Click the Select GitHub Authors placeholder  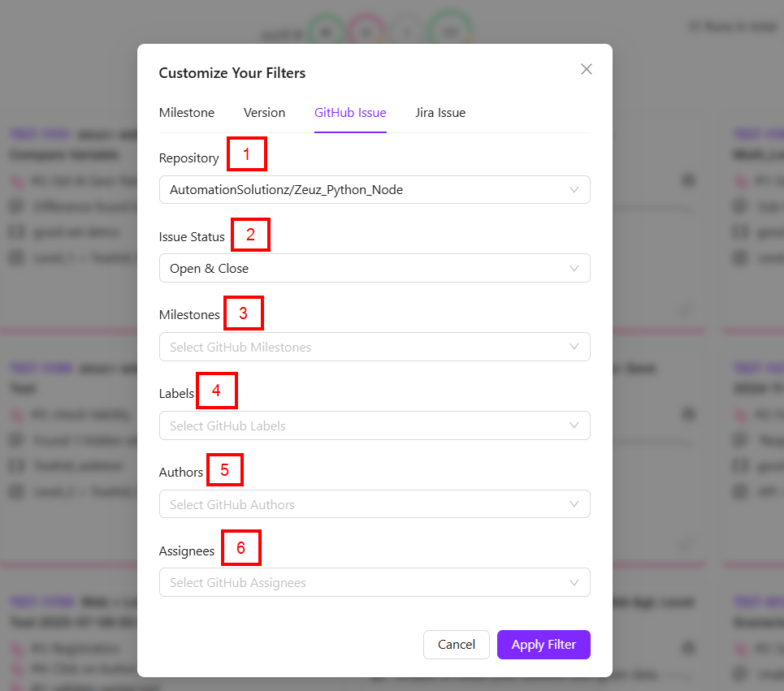[x=232, y=505]
